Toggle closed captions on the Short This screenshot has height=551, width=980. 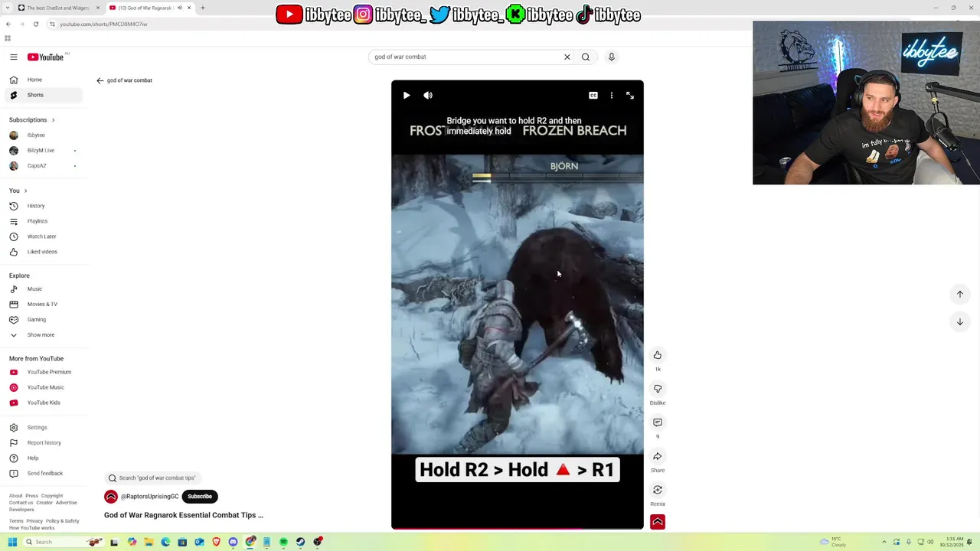coord(593,96)
